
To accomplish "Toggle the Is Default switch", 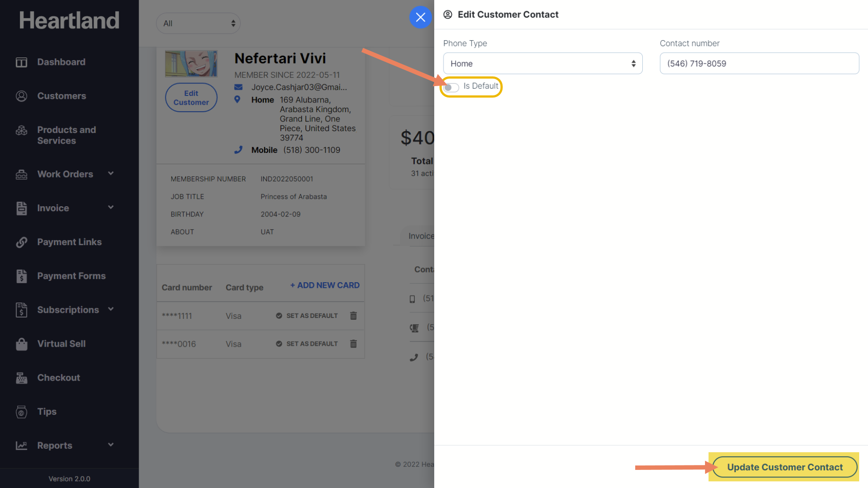I will [x=451, y=87].
